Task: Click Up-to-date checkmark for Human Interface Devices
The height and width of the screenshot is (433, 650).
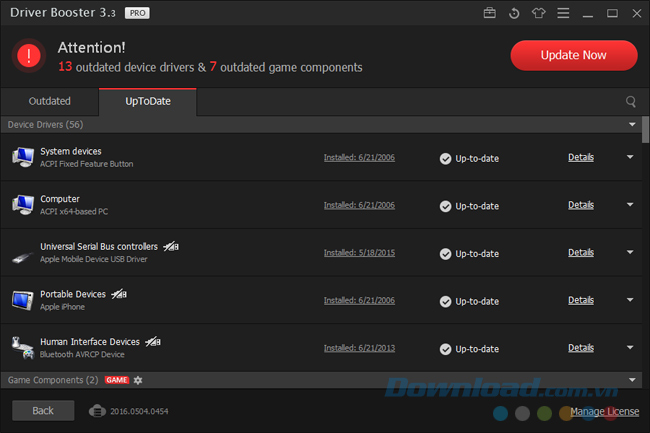Action: tap(445, 349)
